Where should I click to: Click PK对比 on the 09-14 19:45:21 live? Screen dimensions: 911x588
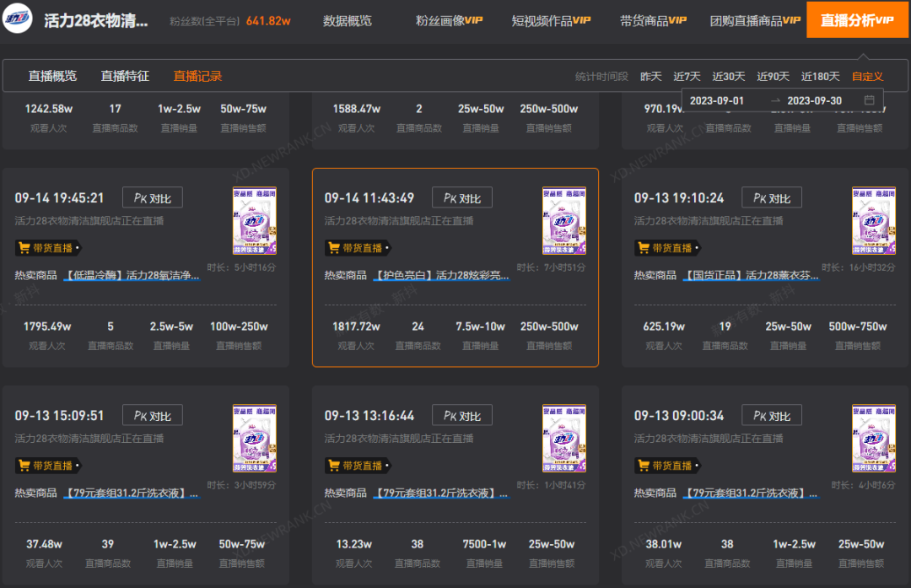pyautogui.click(x=152, y=197)
